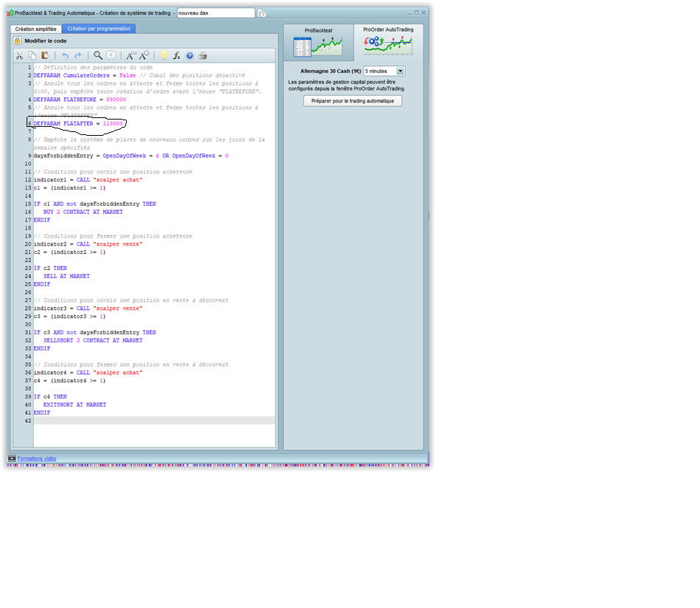Click the document help icon beside name field
The image size is (700, 608).
(x=262, y=13)
